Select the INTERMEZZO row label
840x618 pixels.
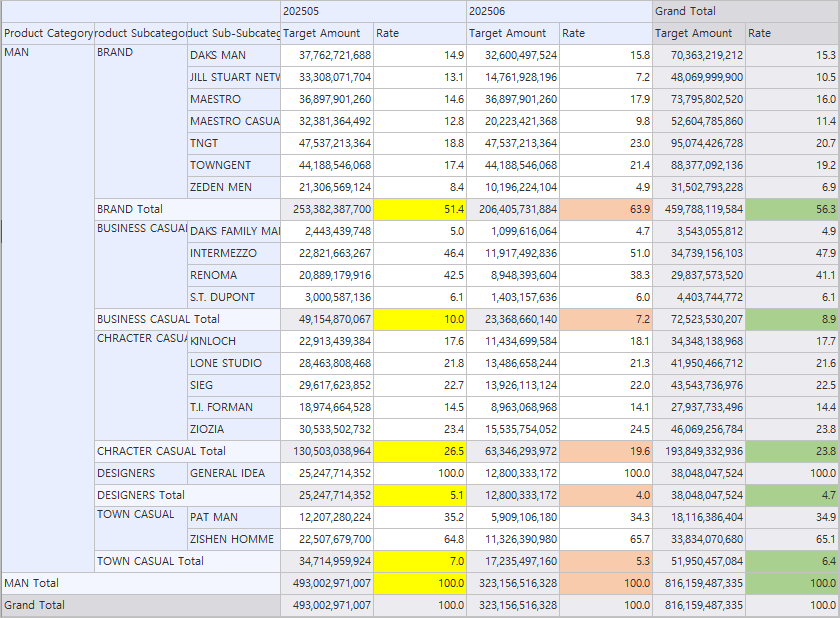point(234,253)
